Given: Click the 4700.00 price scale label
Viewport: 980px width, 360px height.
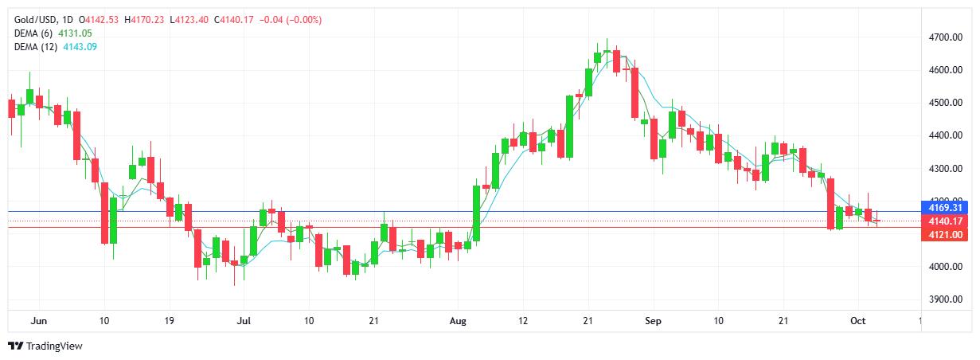Looking at the screenshot, I should (x=946, y=37).
